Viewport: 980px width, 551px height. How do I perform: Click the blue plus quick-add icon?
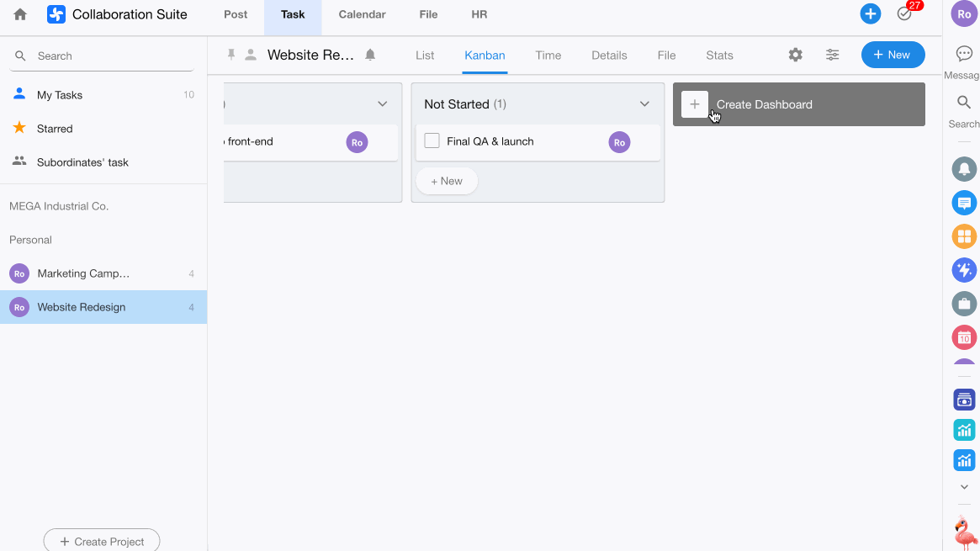tap(870, 14)
